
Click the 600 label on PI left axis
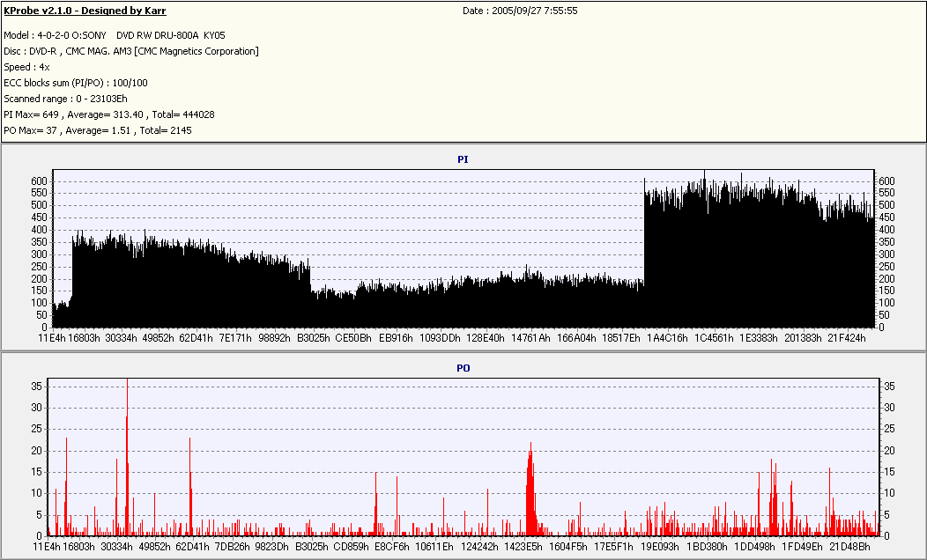[38, 181]
